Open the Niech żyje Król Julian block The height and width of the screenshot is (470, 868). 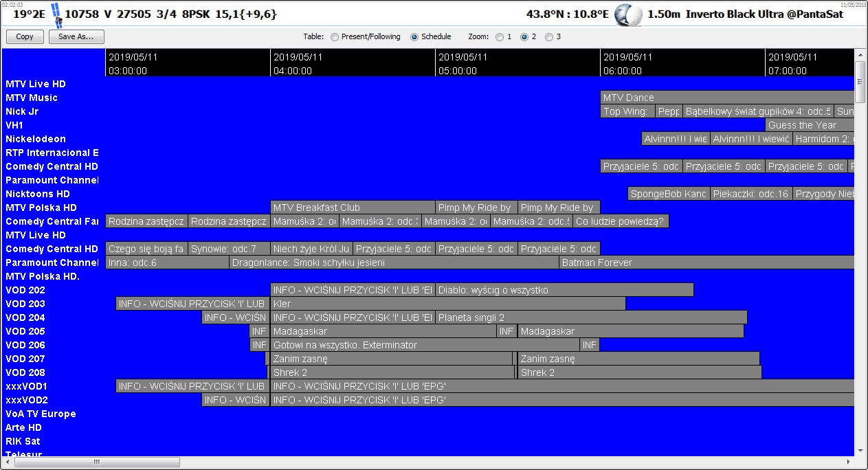[x=311, y=249]
